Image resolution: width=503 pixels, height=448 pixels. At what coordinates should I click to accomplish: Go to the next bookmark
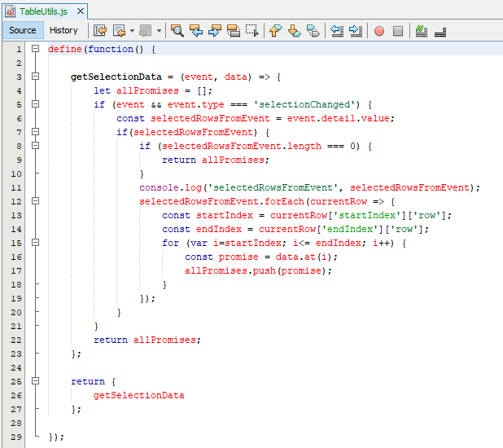click(294, 31)
